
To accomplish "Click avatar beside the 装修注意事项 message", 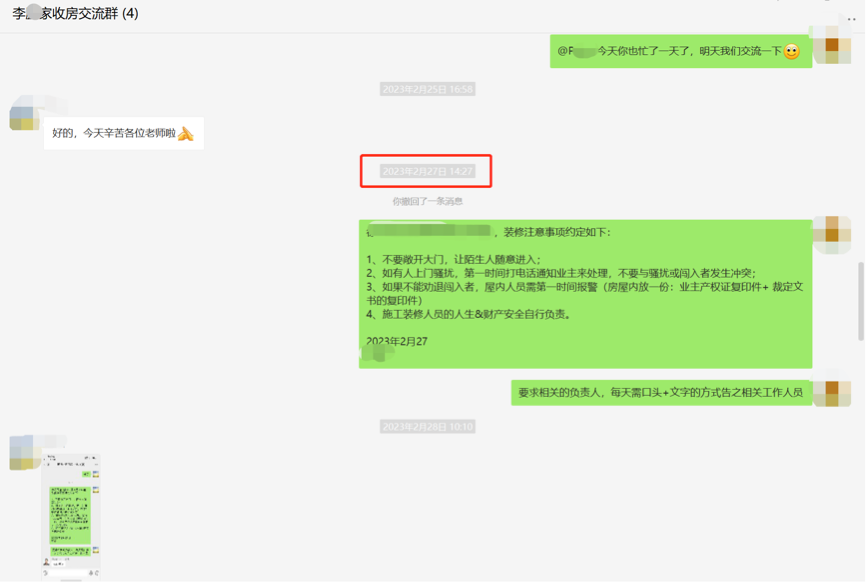I will [x=831, y=235].
